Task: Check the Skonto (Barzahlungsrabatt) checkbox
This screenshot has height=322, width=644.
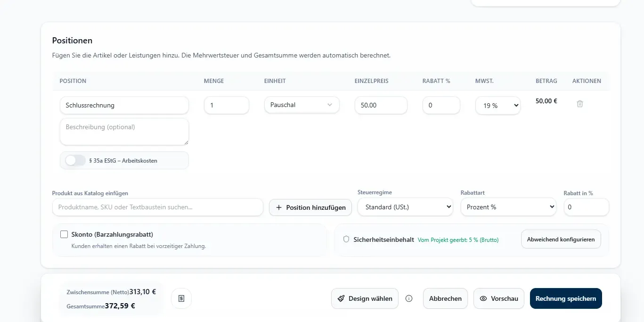Action: tap(64, 234)
